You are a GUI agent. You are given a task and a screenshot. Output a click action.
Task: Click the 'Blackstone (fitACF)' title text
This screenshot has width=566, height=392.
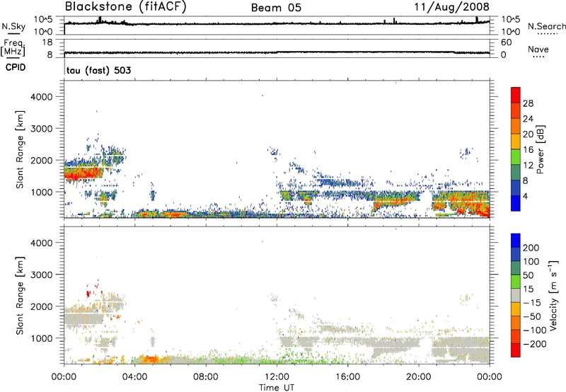coord(125,6)
